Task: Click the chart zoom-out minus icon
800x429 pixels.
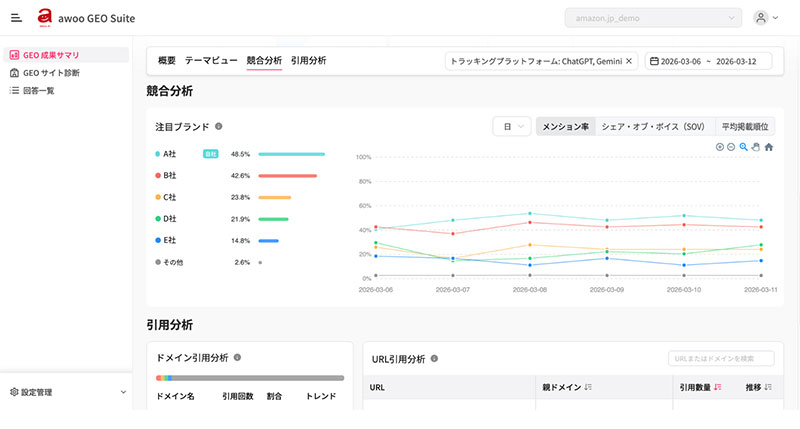Action: (x=731, y=147)
